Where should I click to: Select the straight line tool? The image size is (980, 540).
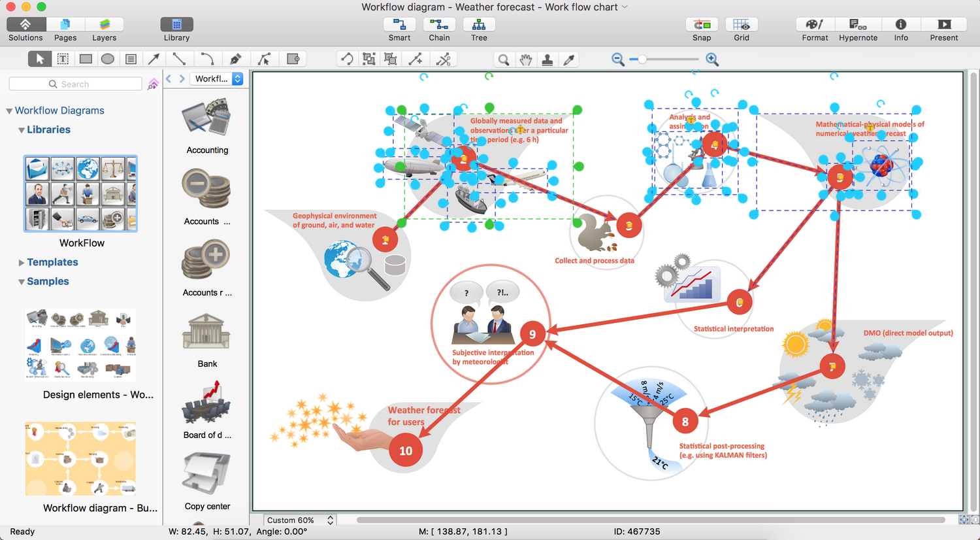(179, 59)
